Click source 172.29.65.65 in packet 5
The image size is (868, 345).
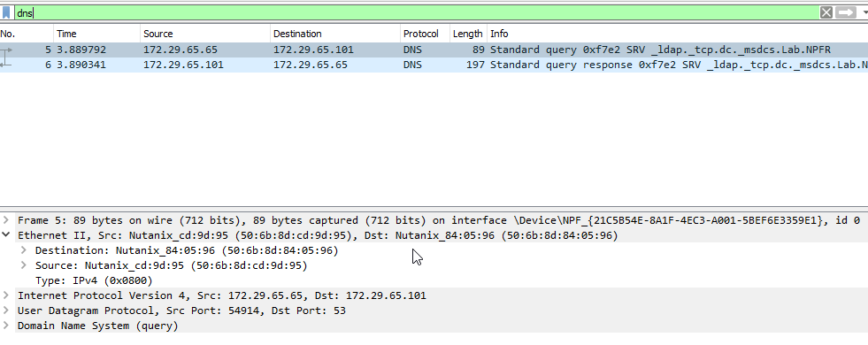coord(181,50)
